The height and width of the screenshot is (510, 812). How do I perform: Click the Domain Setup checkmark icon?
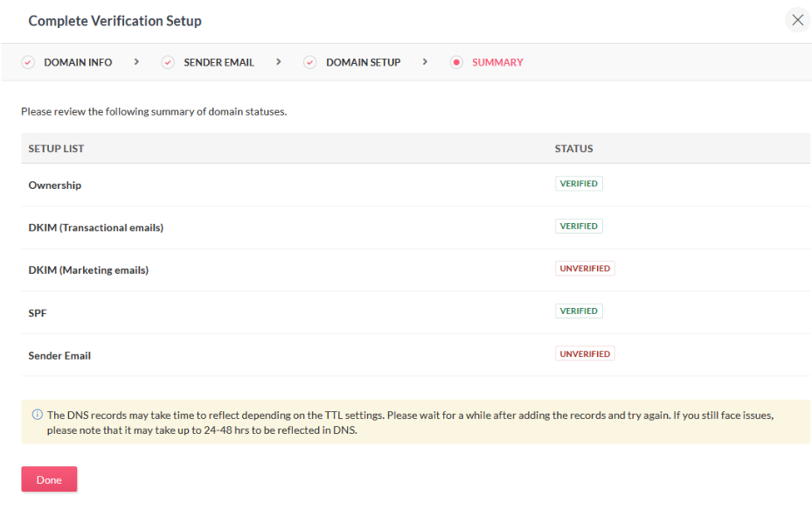point(309,63)
